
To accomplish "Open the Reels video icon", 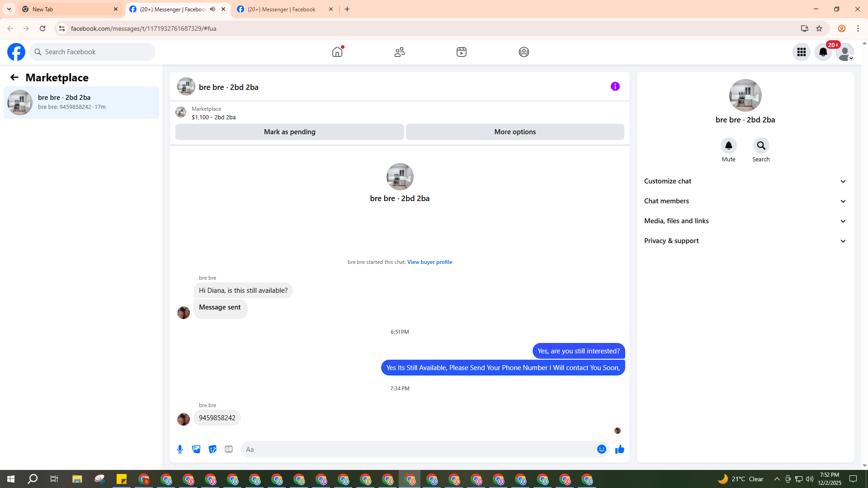I will click(x=461, y=52).
